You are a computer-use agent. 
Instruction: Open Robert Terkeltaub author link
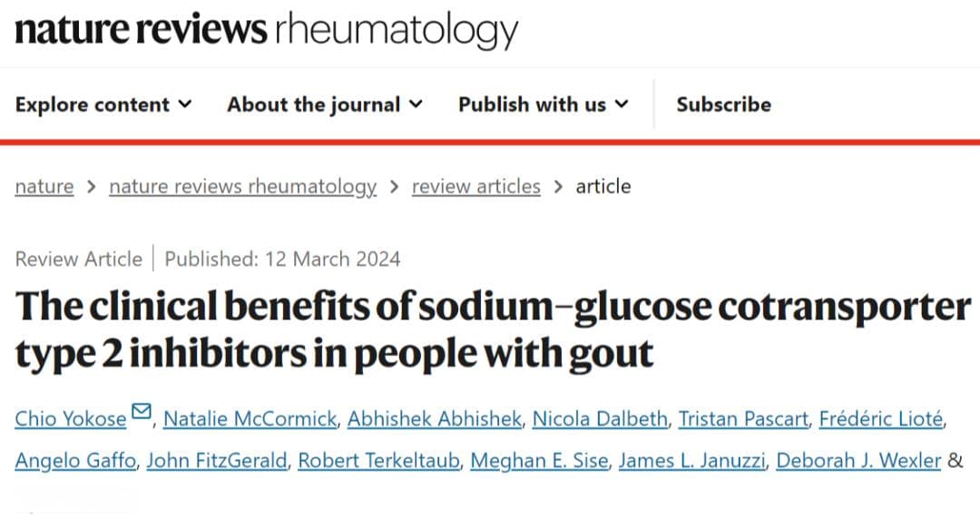[x=378, y=460]
